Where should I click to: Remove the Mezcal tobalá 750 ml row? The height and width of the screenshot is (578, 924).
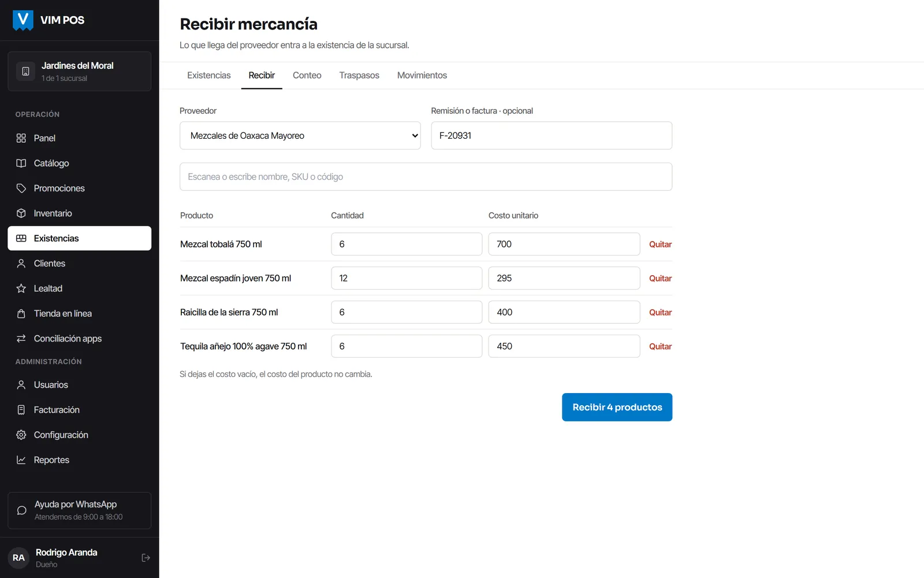click(x=660, y=244)
